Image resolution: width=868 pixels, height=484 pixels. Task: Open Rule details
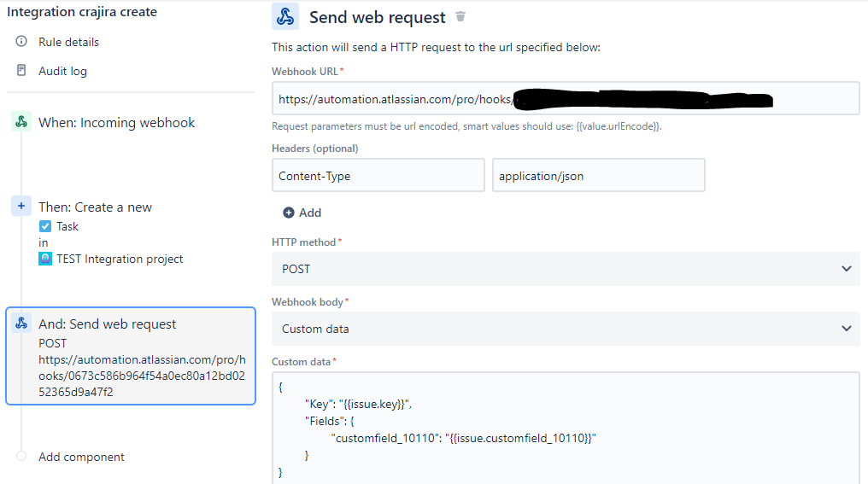pos(68,42)
